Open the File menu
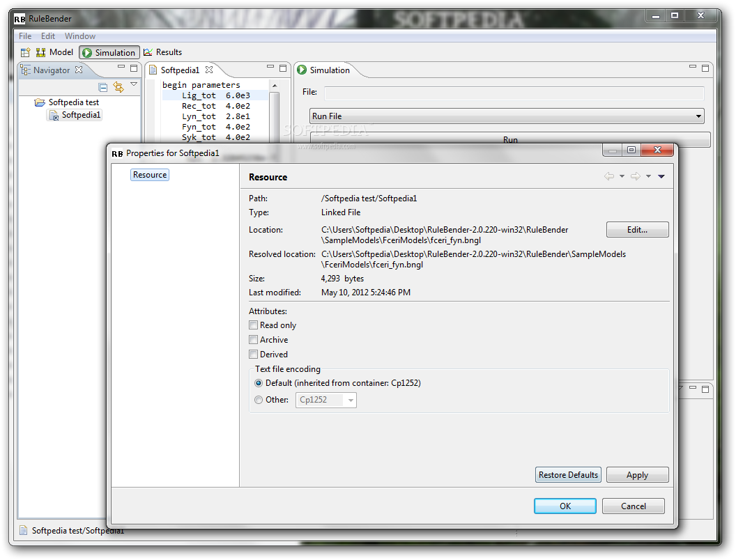The width and height of the screenshot is (736, 560). [x=25, y=36]
